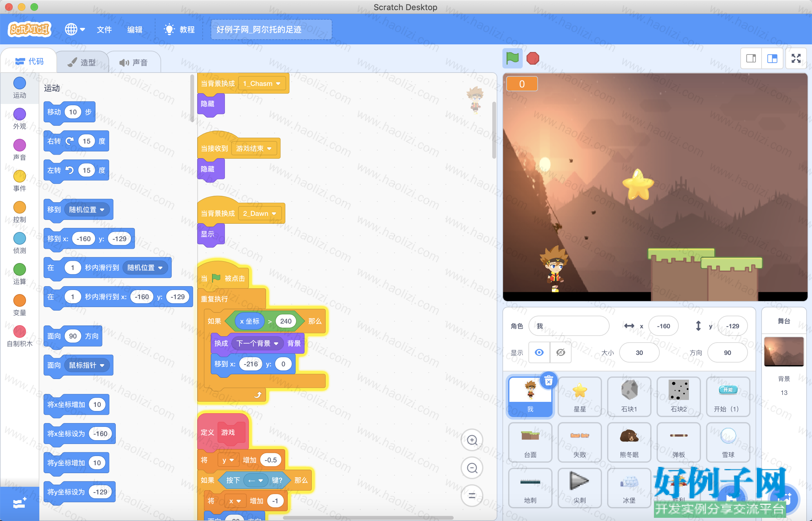Edit the sprite 大小 size field
The height and width of the screenshot is (521, 812).
[x=639, y=352]
